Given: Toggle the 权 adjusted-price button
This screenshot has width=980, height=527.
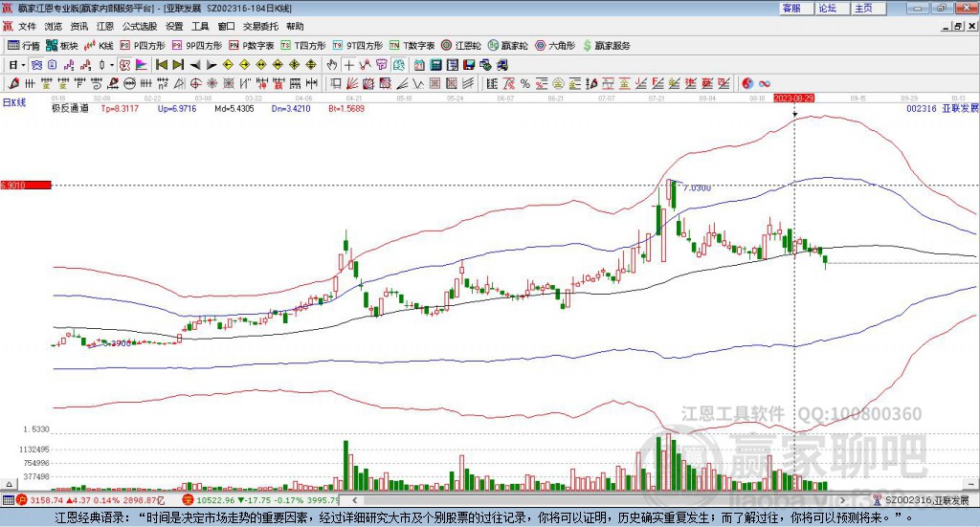Looking at the screenshot, I should tap(124, 65).
